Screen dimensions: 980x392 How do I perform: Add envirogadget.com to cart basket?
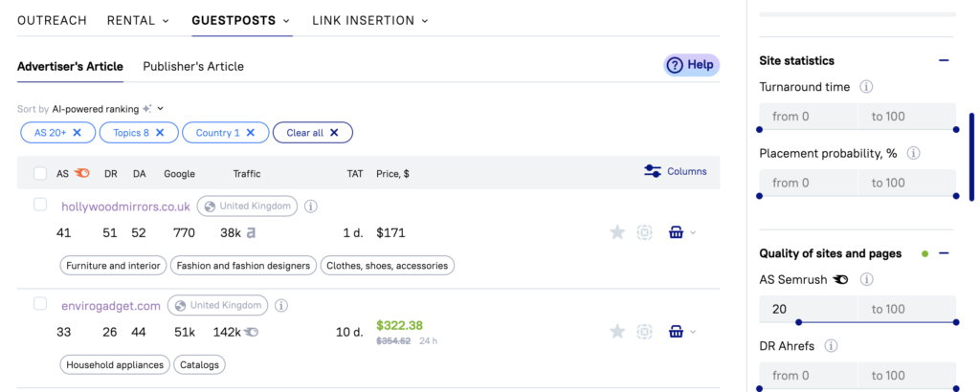(x=676, y=332)
